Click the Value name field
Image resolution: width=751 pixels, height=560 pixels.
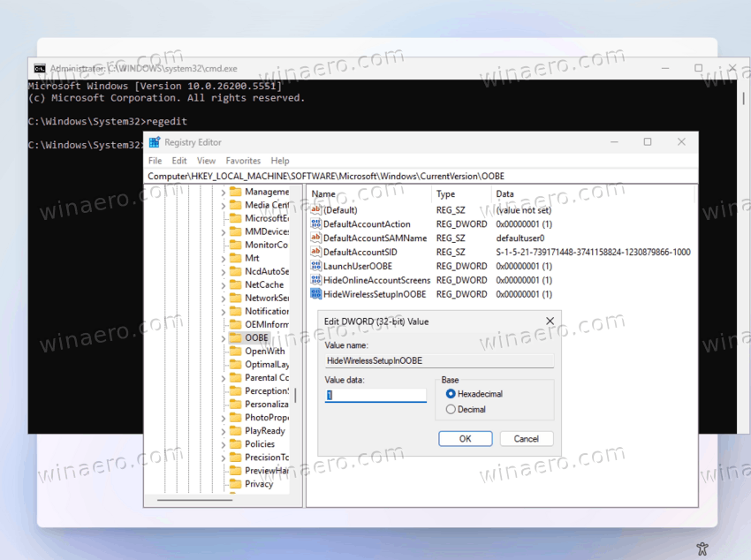(x=439, y=361)
